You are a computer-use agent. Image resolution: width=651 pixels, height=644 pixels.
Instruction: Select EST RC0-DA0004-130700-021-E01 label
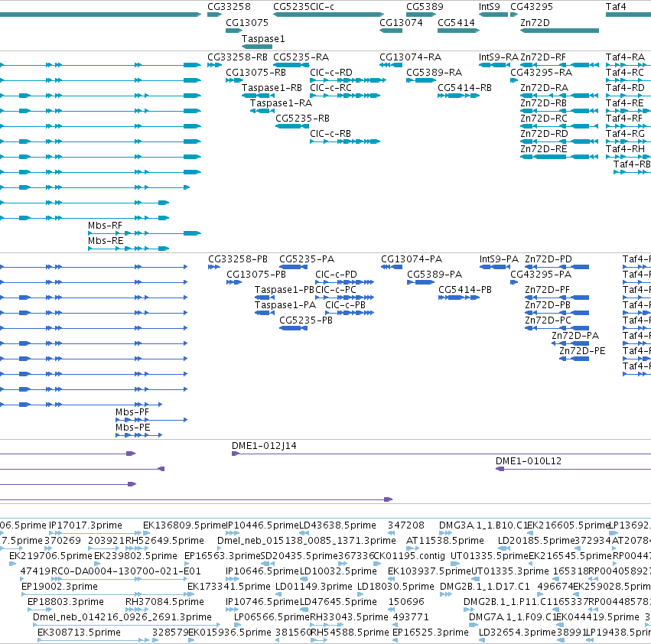(125, 571)
